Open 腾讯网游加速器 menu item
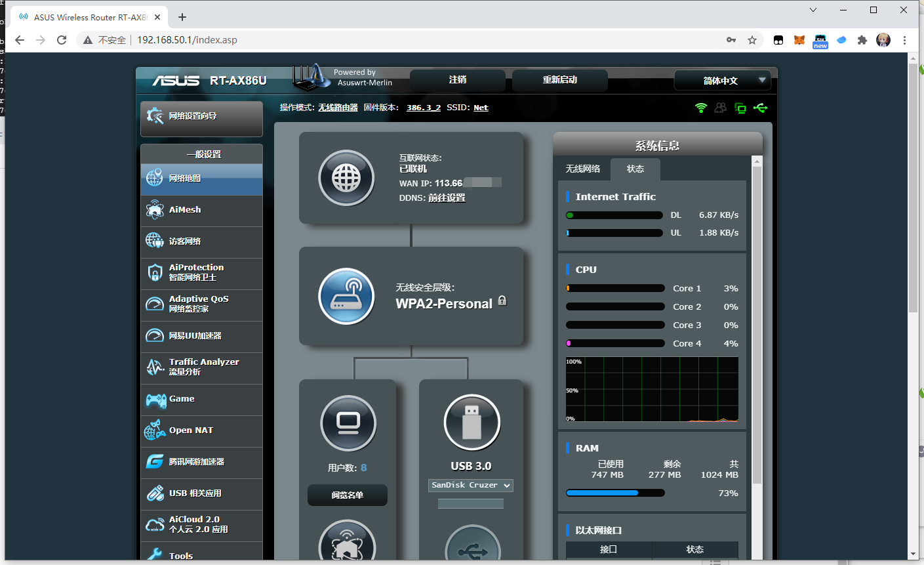 point(201,463)
